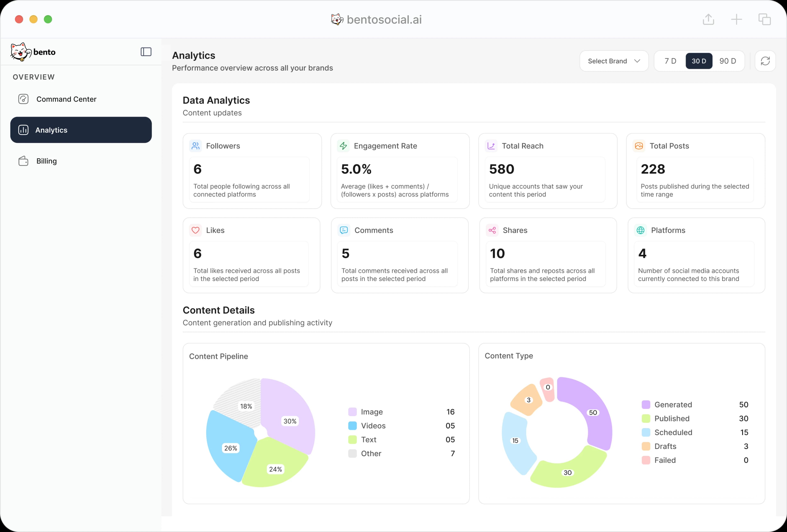Click the Platforms value 4
The image size is (787, 532).
(642, 253)
